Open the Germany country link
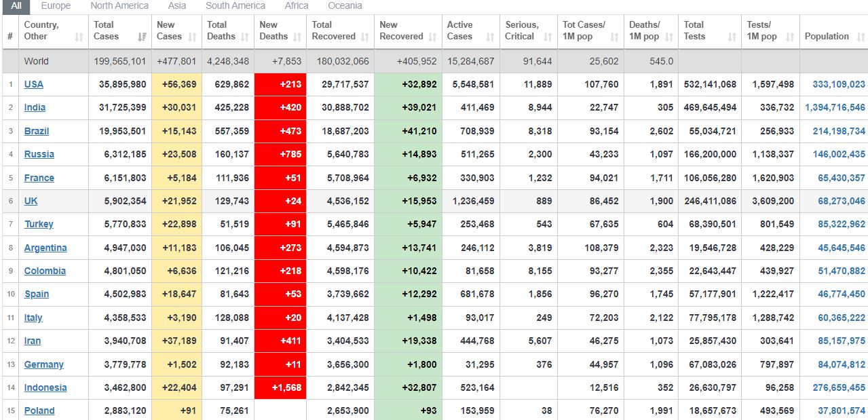The width and height of the screenshot is (868, 420). 44,364
